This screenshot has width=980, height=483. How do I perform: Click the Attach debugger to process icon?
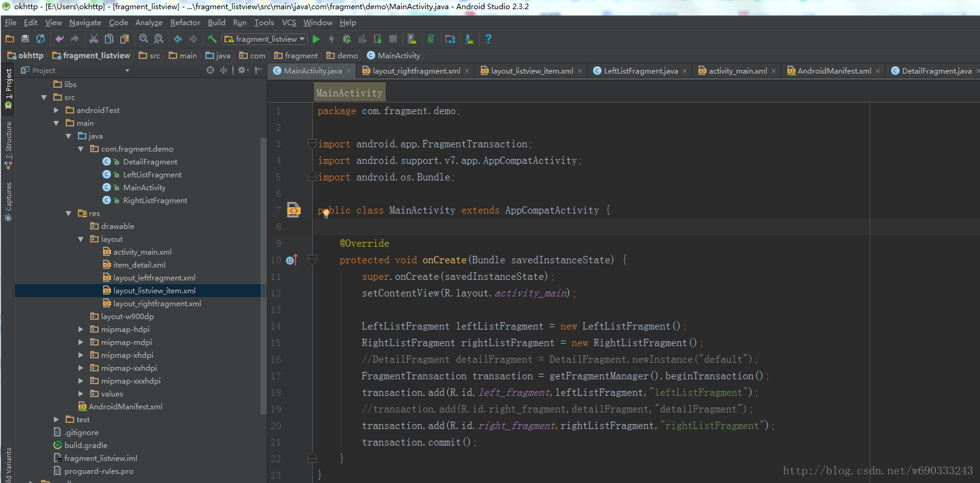pyautogui.click(x=378, y=39)
